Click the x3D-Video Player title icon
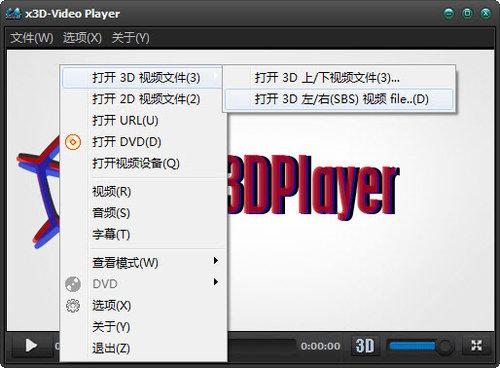This screenshot has height=368, width=500. (14, 14)
